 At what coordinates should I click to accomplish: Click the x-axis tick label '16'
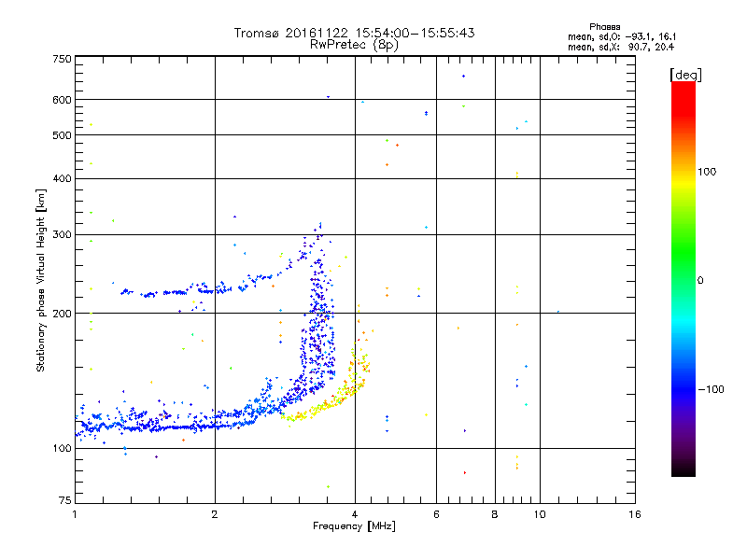[635, 514]
